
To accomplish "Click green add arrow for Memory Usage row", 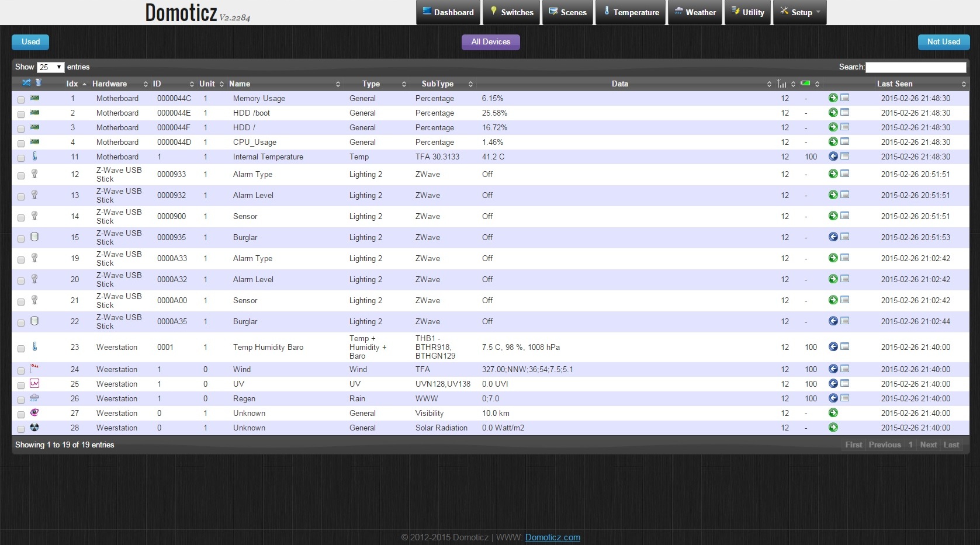I will tap(833, 98).
